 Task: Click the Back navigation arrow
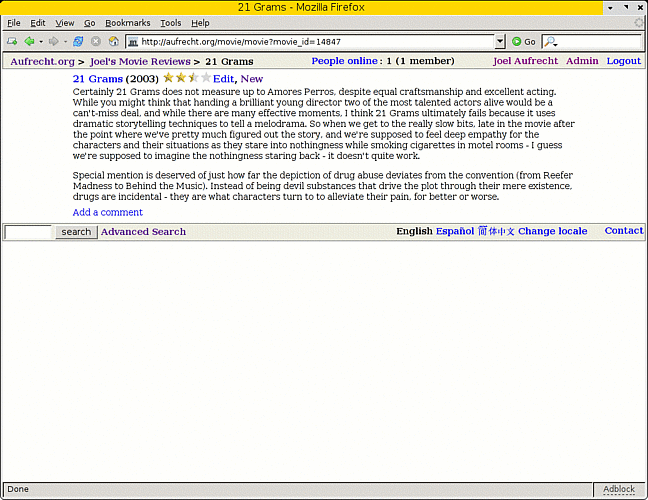(x=29, y=42)
